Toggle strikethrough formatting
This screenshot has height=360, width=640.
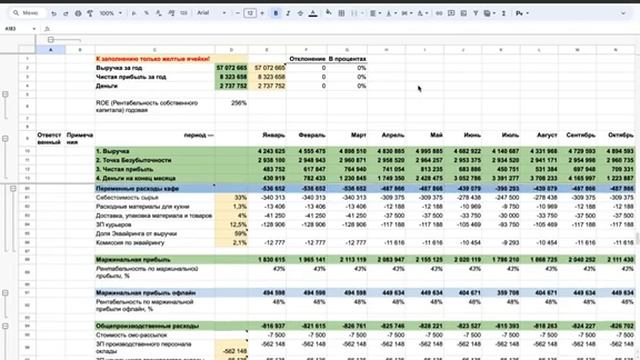300,13
